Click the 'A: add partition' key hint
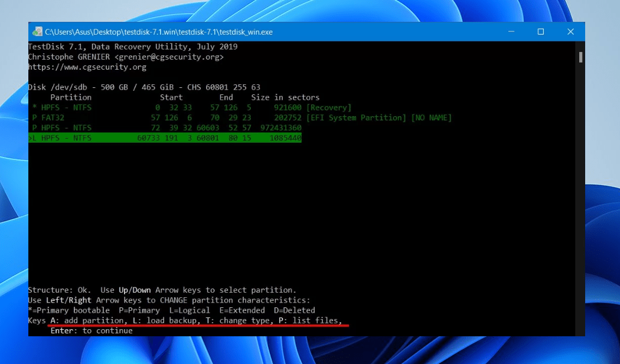 89,320
